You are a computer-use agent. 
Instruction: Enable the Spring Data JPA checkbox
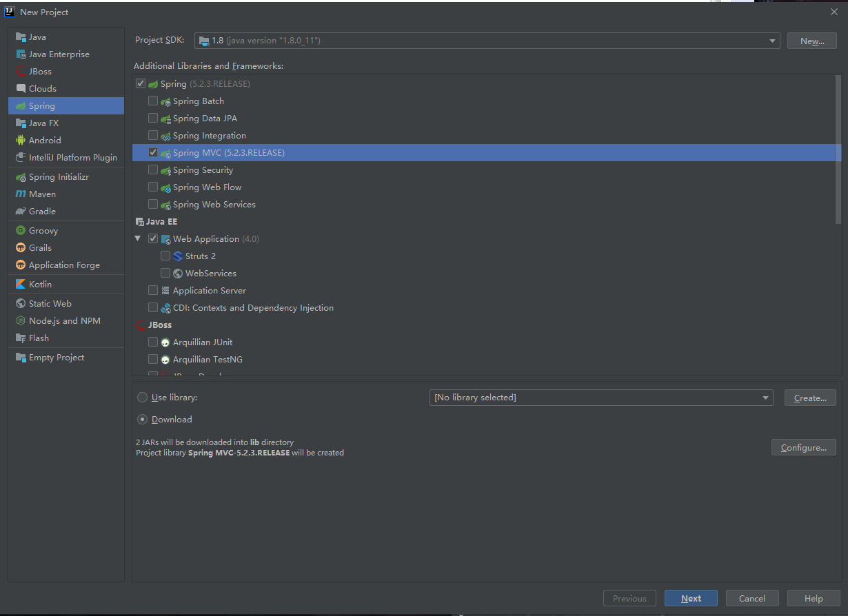click(153, 118)
